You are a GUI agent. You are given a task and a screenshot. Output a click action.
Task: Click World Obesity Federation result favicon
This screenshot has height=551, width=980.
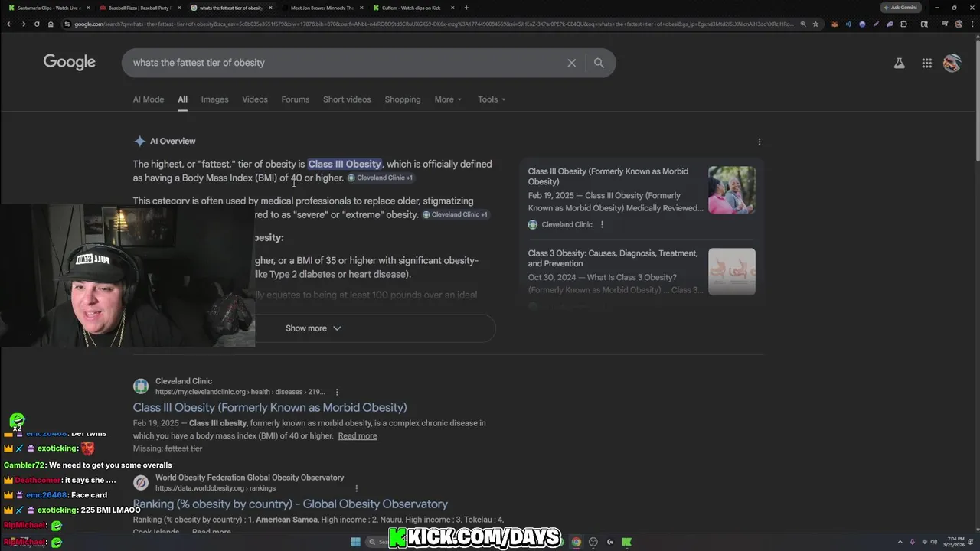(x=141, y=482)
